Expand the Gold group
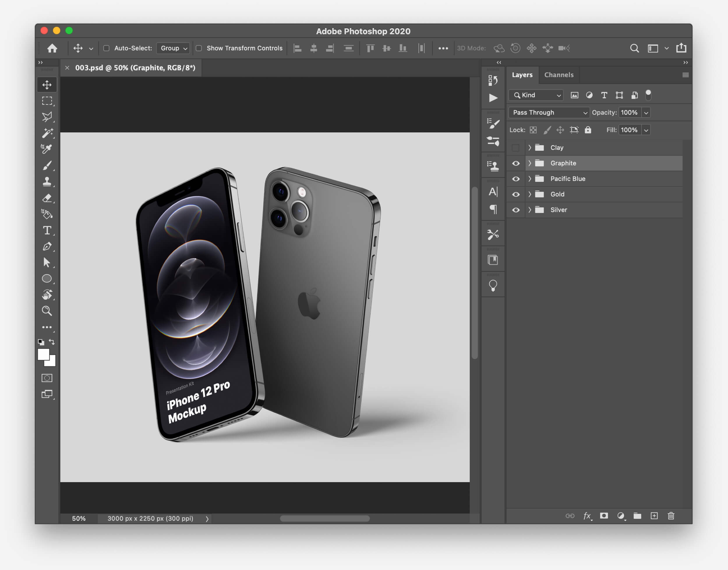The image size is (728, 570). pos(530,194)
